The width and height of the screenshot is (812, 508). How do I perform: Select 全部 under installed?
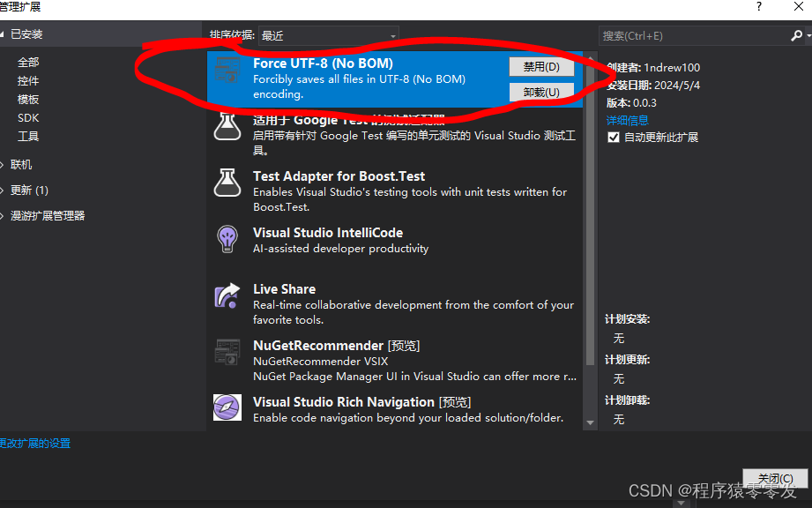(x=28, y=62)
